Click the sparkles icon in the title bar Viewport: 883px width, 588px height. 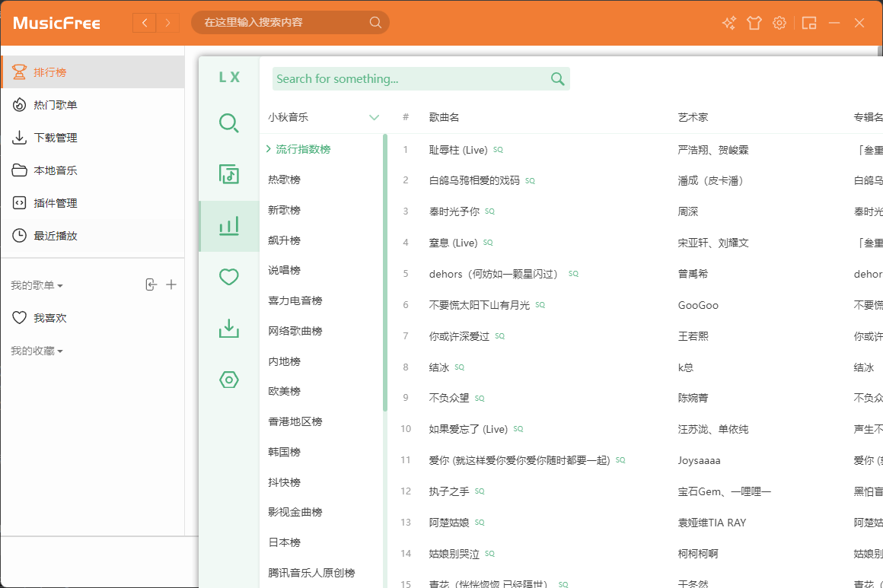pos(728,23)
